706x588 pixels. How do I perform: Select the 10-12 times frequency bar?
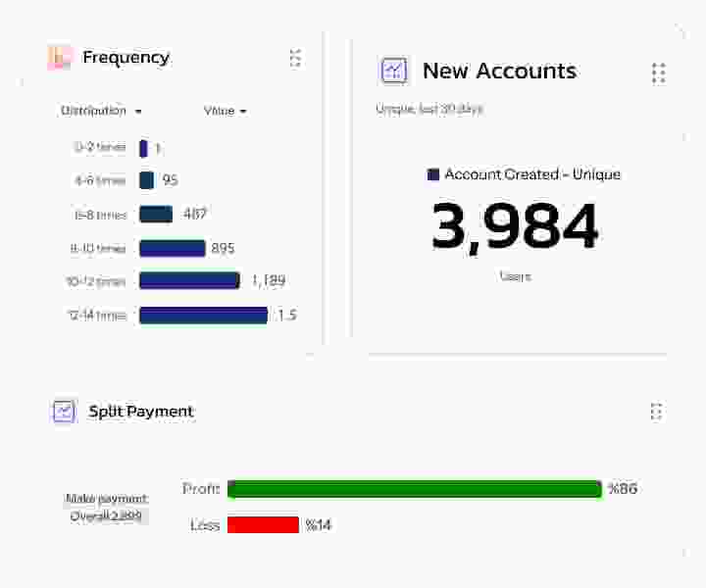coord(189,281)
